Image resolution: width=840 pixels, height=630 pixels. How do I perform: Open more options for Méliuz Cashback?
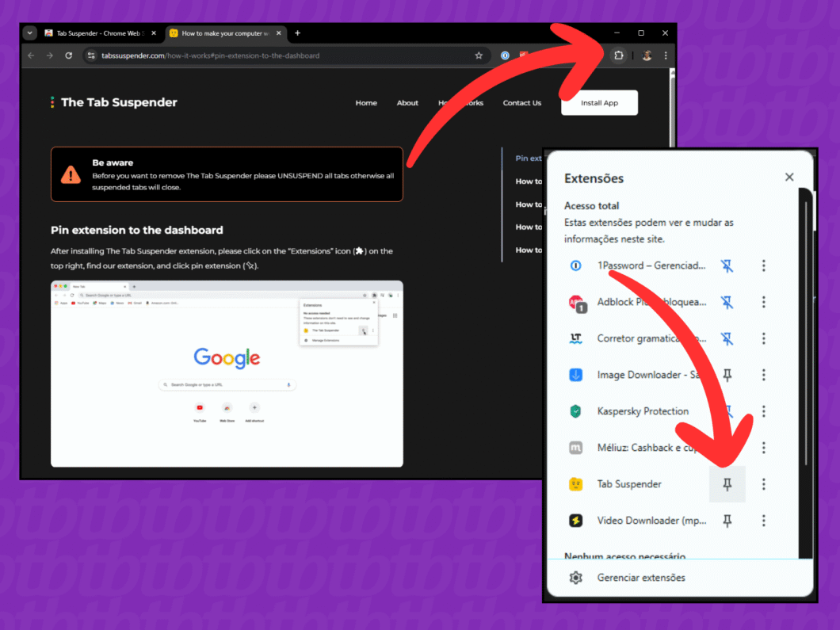pos(764,448)
